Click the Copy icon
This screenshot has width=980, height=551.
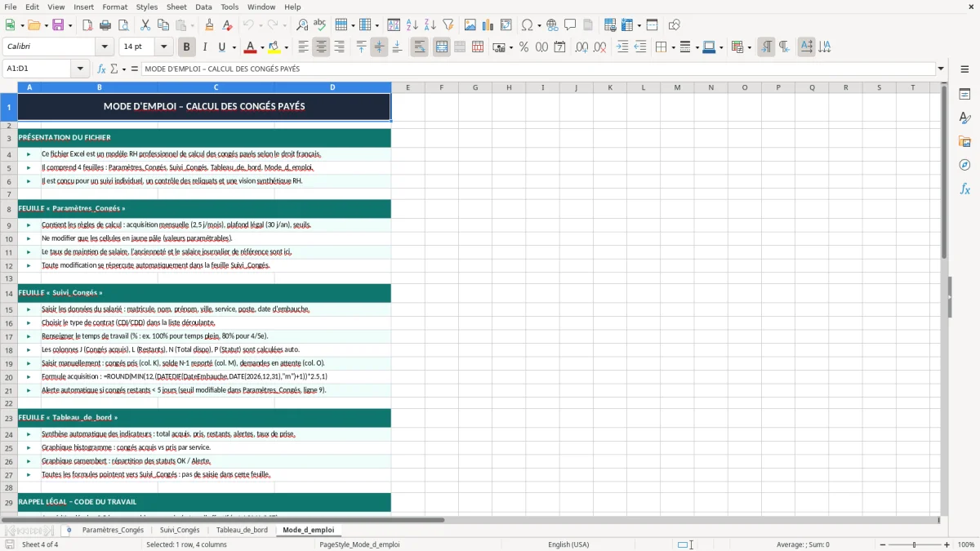tap(163, 25)
